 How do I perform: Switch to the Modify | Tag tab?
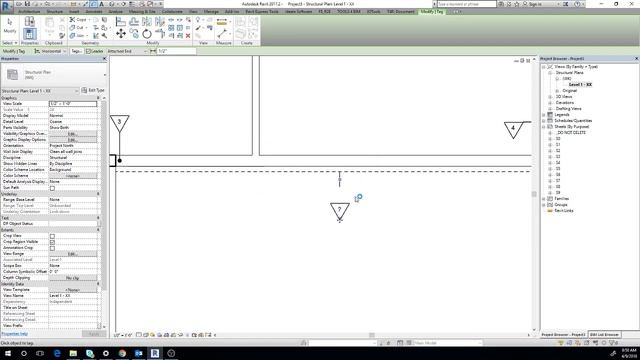coord(432,12)
